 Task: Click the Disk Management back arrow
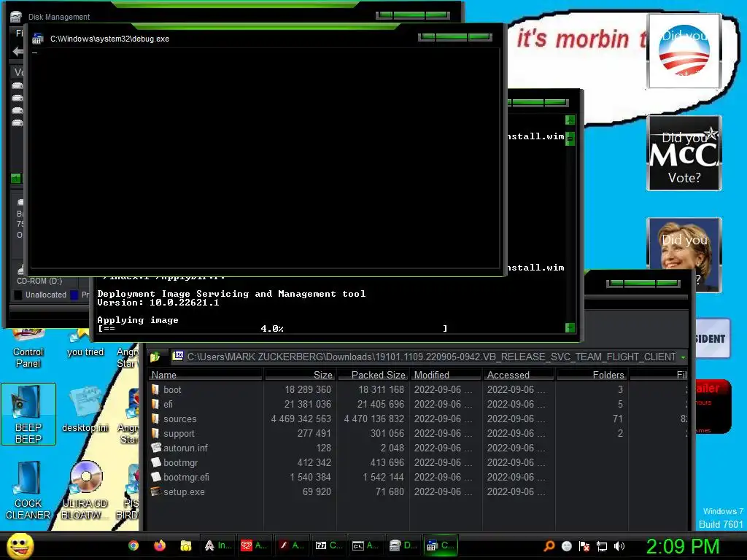pyautogui.click(x=18, y=51)
